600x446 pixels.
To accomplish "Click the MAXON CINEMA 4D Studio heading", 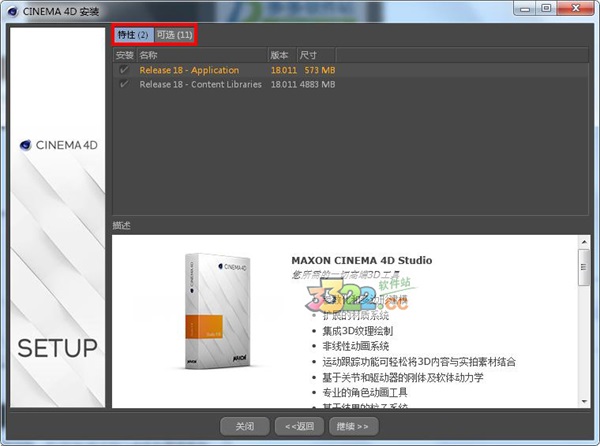I will [362, 260].
